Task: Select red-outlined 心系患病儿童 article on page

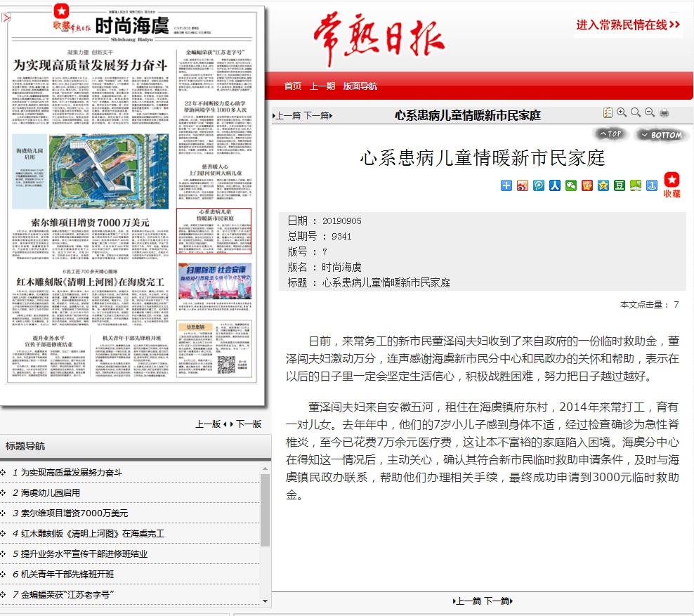Action: 214,231
